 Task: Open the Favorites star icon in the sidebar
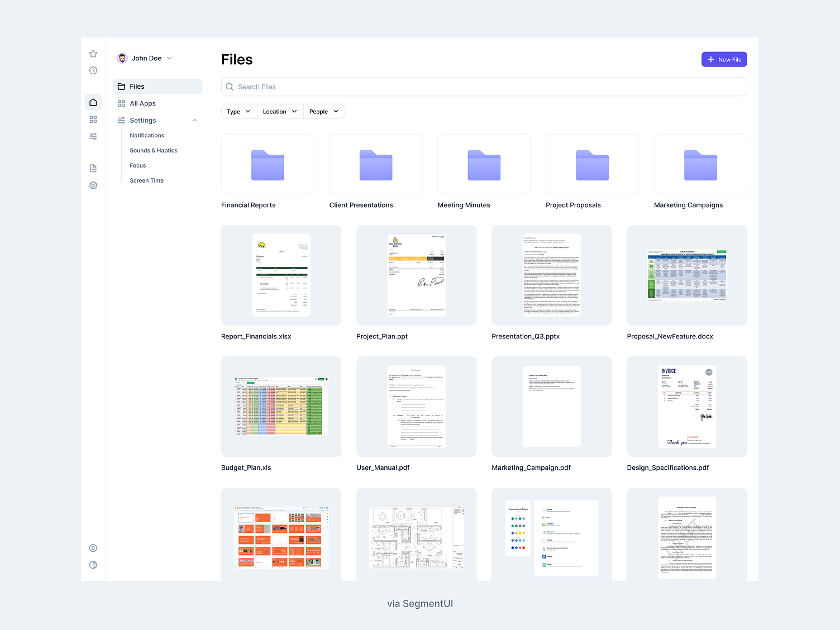tap(93, 53)
